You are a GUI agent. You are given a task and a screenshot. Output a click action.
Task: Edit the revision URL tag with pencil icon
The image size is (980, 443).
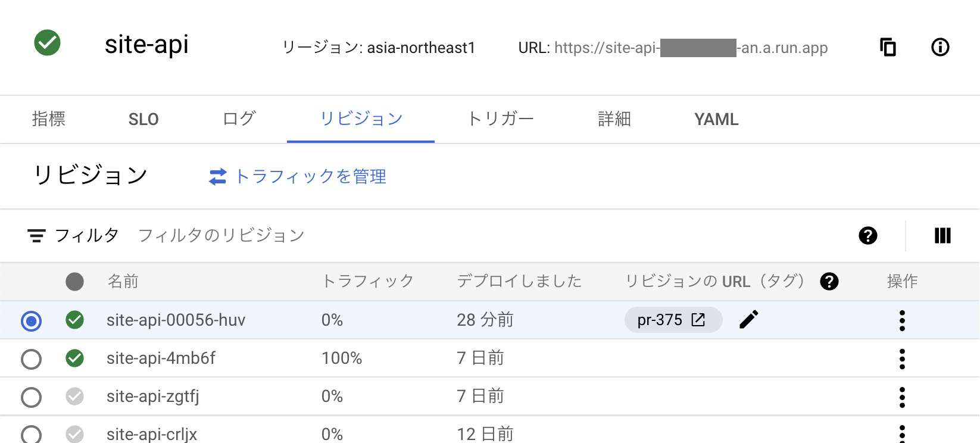[x=749, y=320]
